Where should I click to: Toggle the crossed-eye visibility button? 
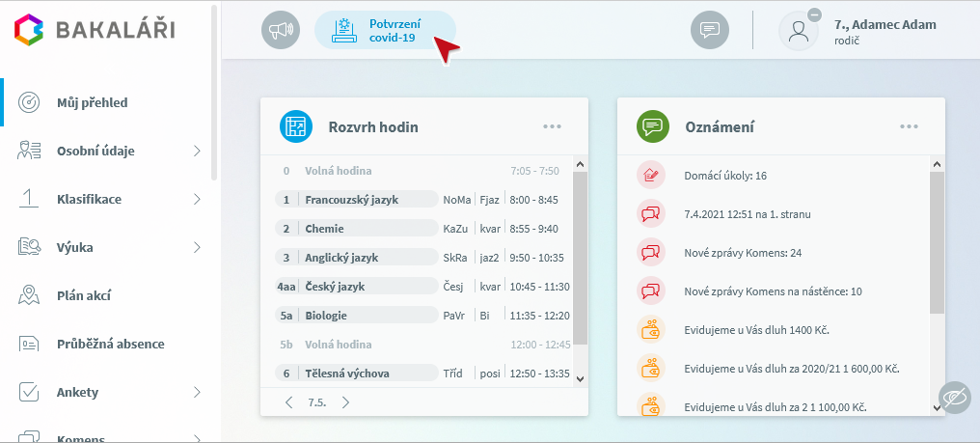point(955,398)
